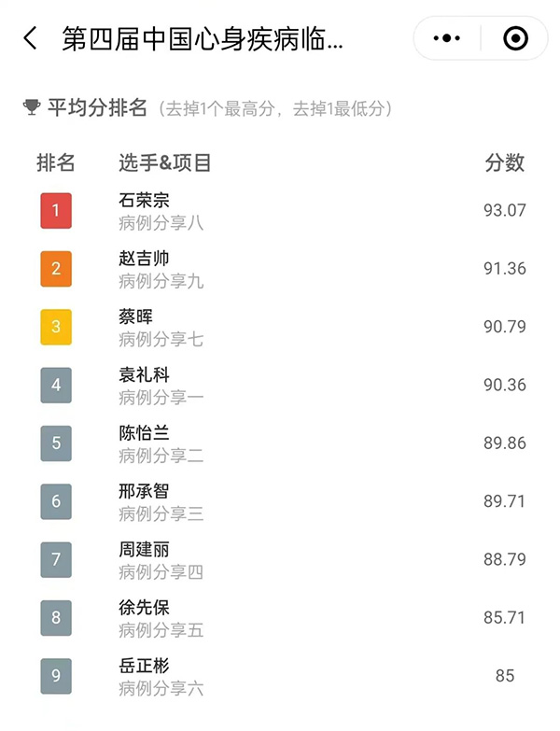
Task: Tap the gray rank 9 badge
Action: (56, 676)
